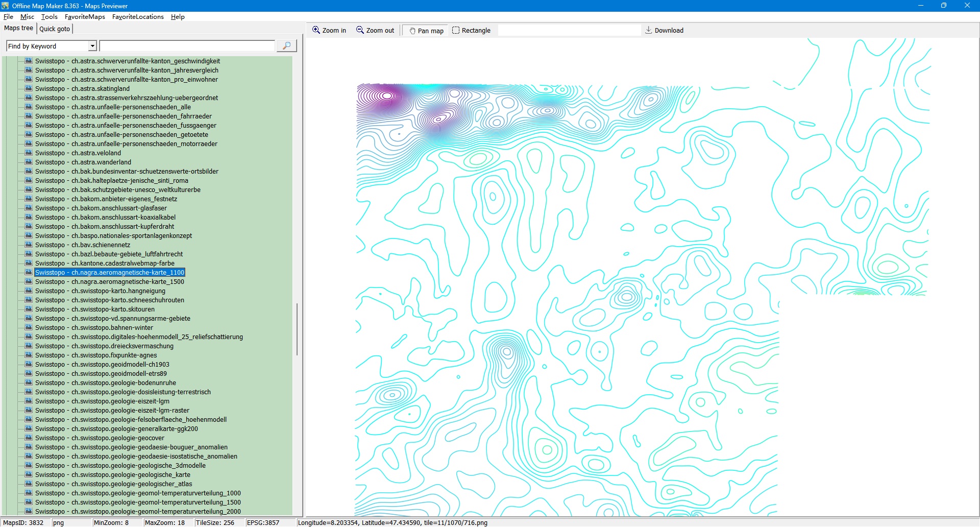Screen dimensions: 980x527
Task: Switch to the Quick goto tab
Action: (x=55, y=29)
